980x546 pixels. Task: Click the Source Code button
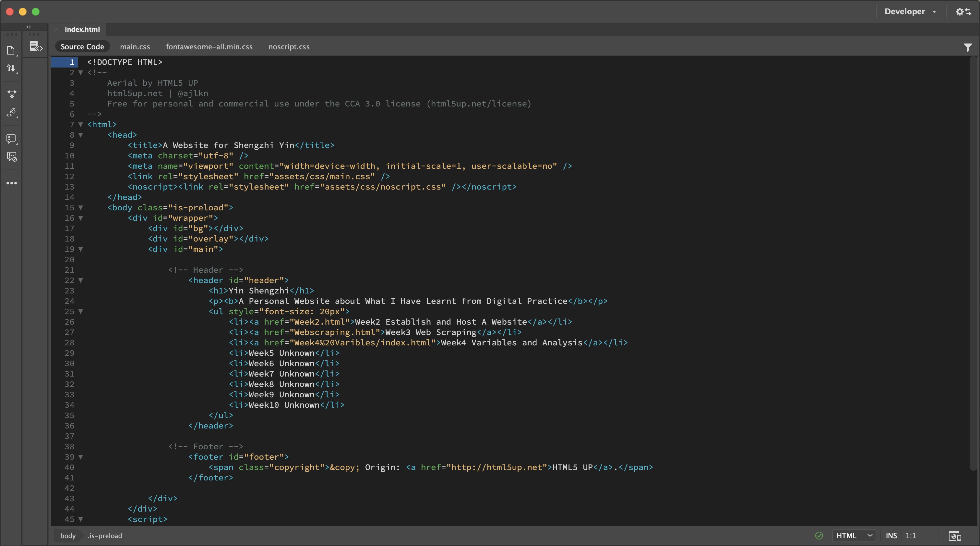point(82,46)
